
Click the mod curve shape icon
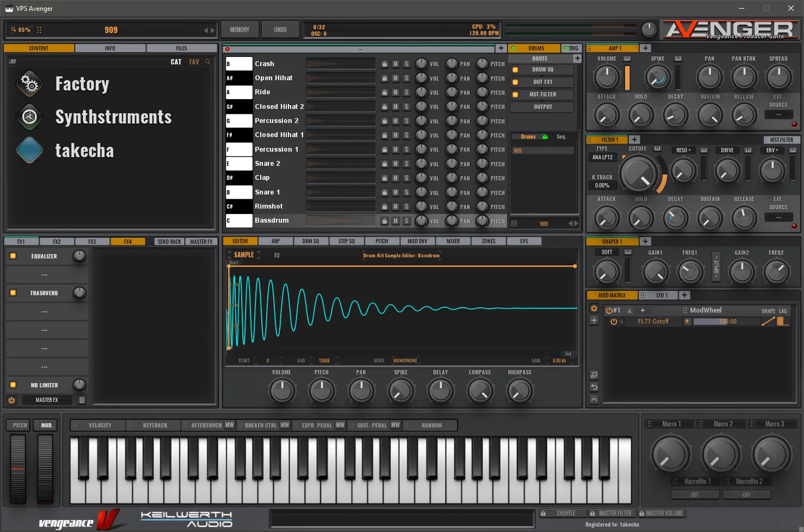pyautogui.click(x=768, y=321)
